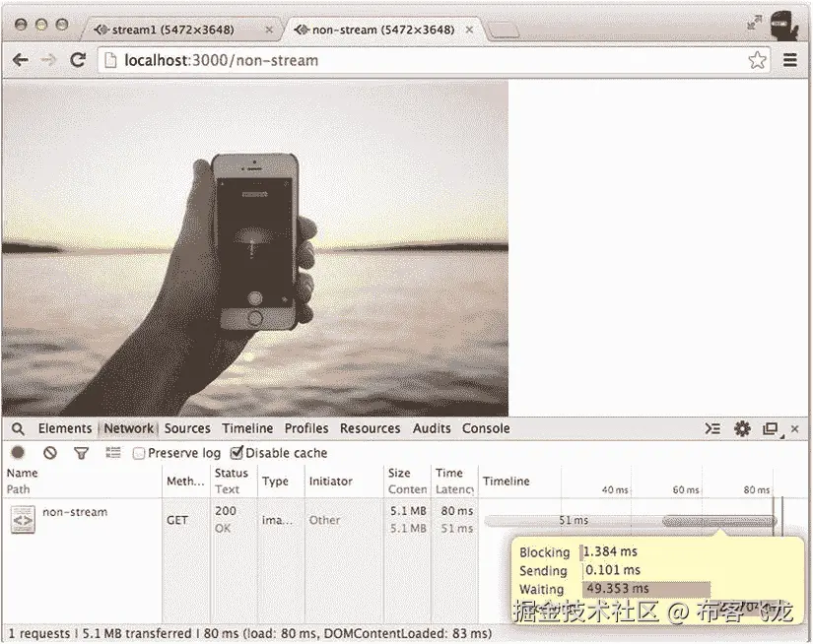
Task: Open a new browser tab
Action: point(503,31)
